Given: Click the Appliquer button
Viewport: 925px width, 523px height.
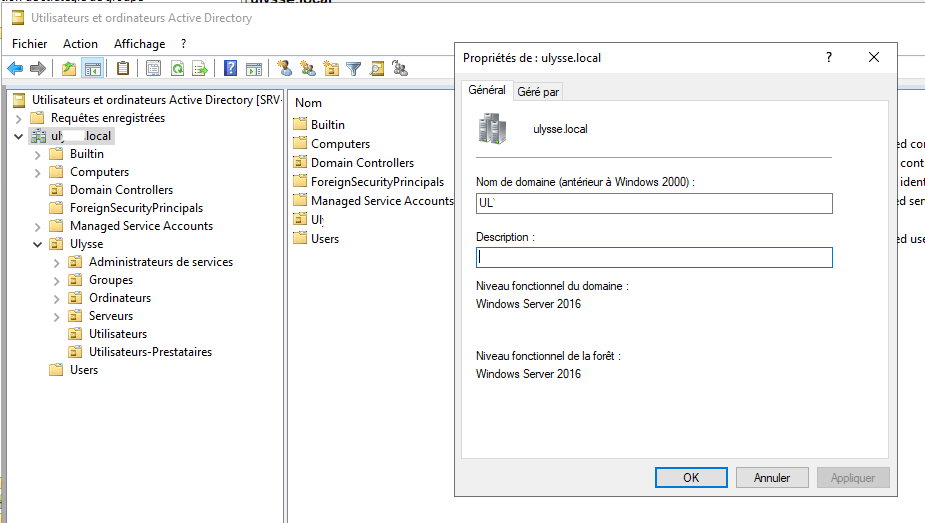Looking at the screenshot, I should 852,478.
